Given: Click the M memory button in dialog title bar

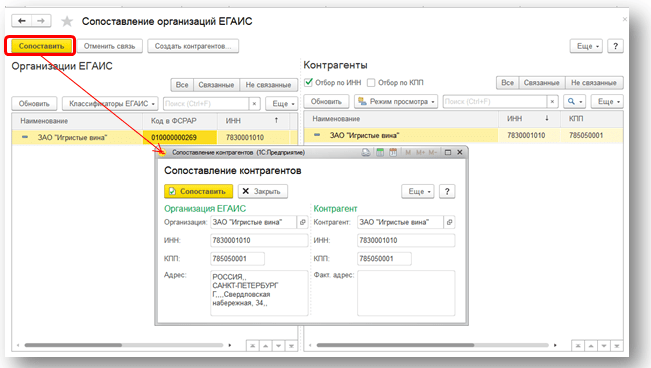Looking at the screenshot, I should [408, 152].
